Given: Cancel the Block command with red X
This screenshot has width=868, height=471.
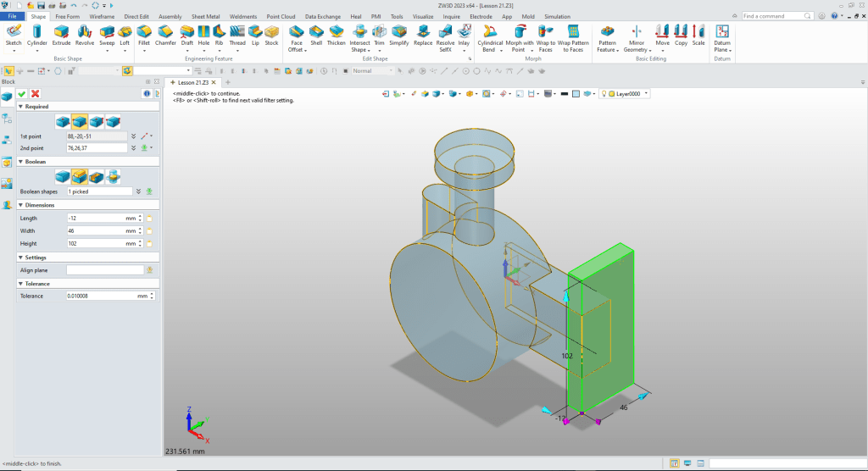Looking at the screenshot, I should click(35, 93).
